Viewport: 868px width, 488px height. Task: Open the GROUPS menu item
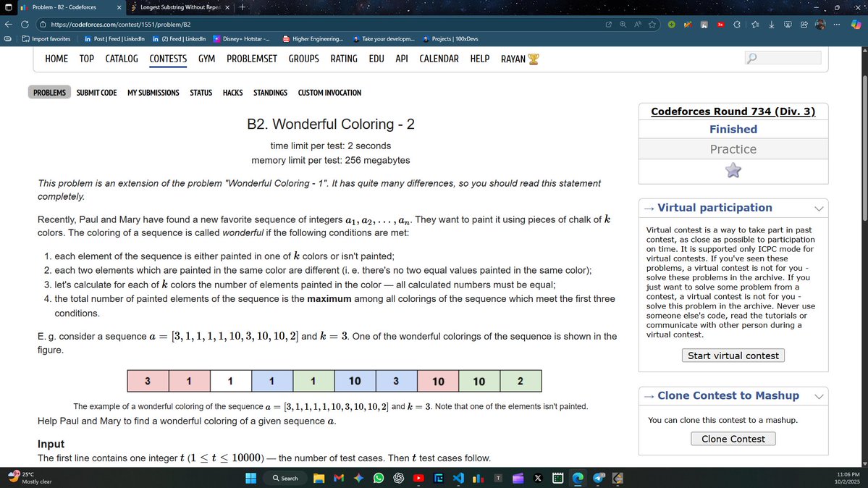(303, 59)
